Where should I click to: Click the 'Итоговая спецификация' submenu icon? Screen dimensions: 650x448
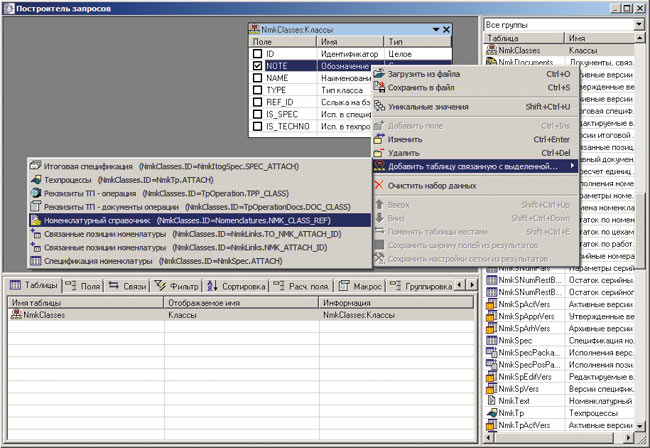pyautogui.click(x=36, y=165)
